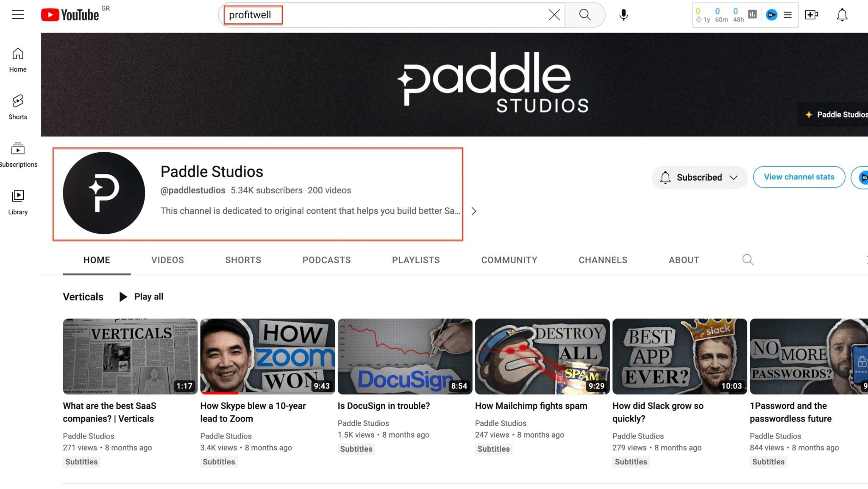Click '5.34K subscribers' text
Viewport: 868px width, 489px height.
click(267, 190)
